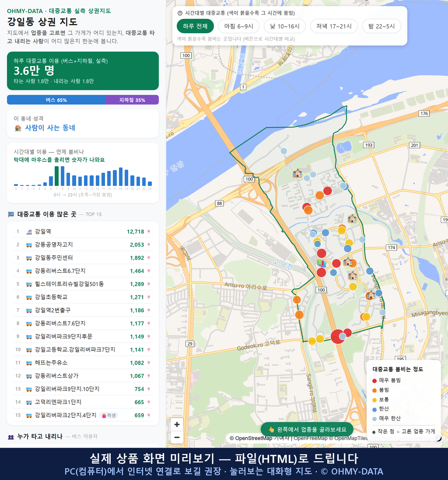Click the 강일동주민센터 row name
448x480 pixels.
tap(54, 258)
